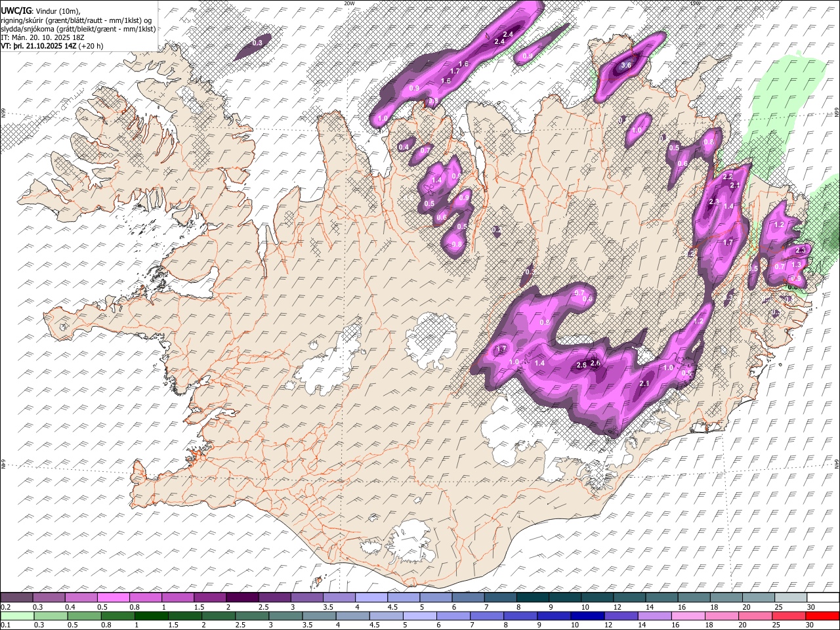Pick the red lower swatch after 30
This screenshot has height=630, width=840.
coord(823,616)
